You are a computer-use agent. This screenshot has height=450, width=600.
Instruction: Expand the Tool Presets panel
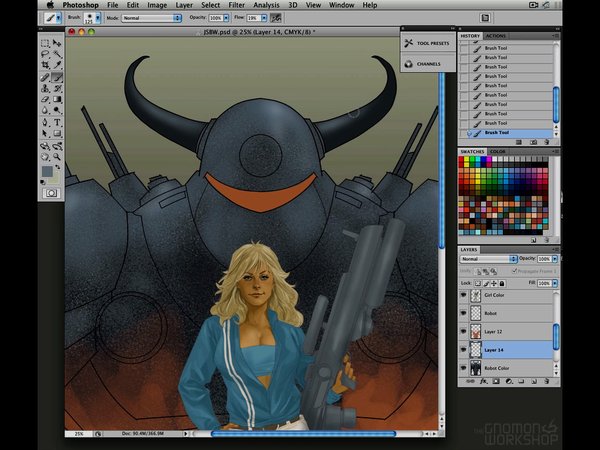[x=428, y=43]
